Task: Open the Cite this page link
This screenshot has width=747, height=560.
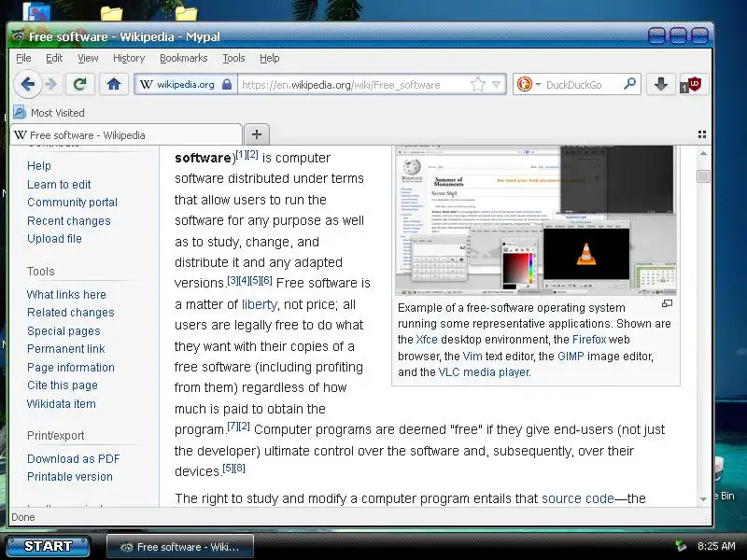Action: 62,385
